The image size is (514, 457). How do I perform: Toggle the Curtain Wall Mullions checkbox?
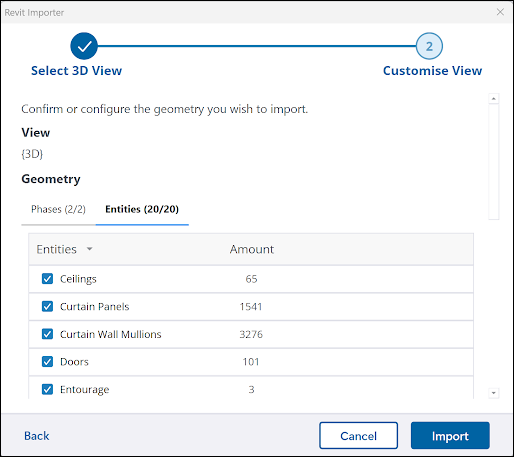(47, 334)
